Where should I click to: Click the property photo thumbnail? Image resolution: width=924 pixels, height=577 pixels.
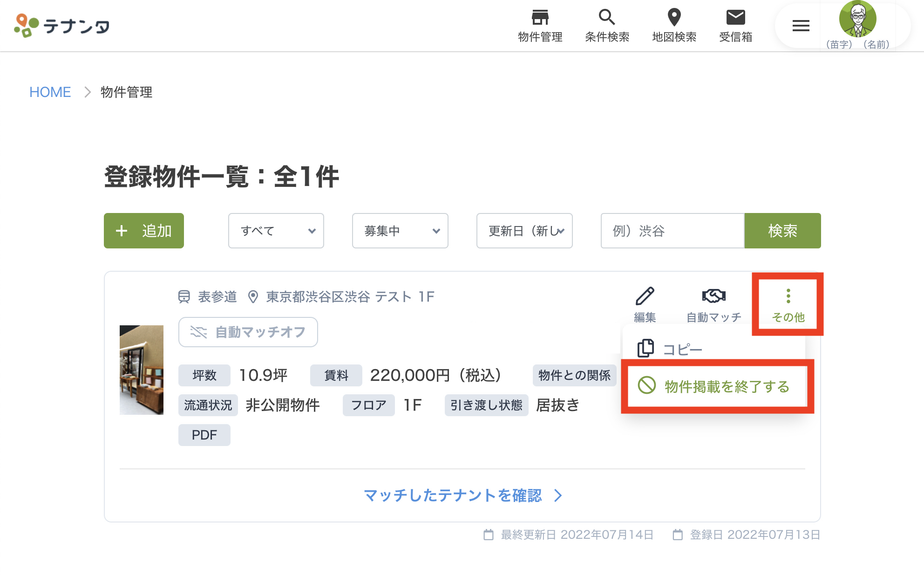point(142,370)
